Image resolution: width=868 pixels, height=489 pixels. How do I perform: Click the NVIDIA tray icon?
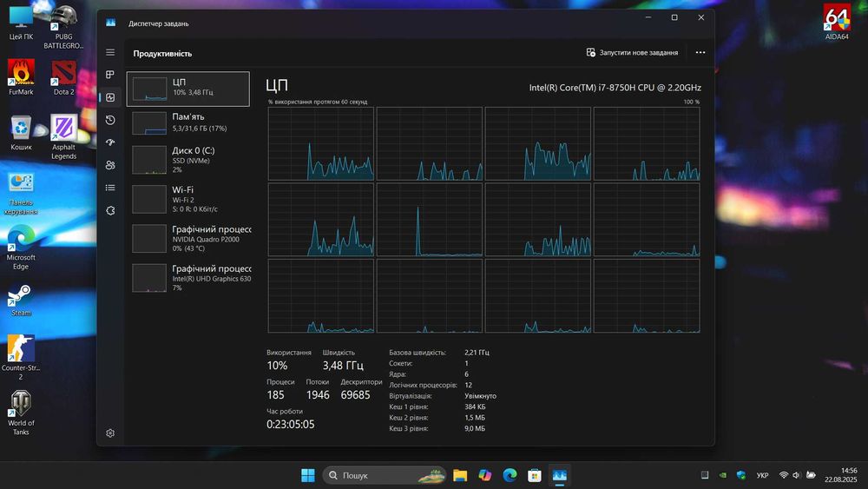tap(722, 475)
